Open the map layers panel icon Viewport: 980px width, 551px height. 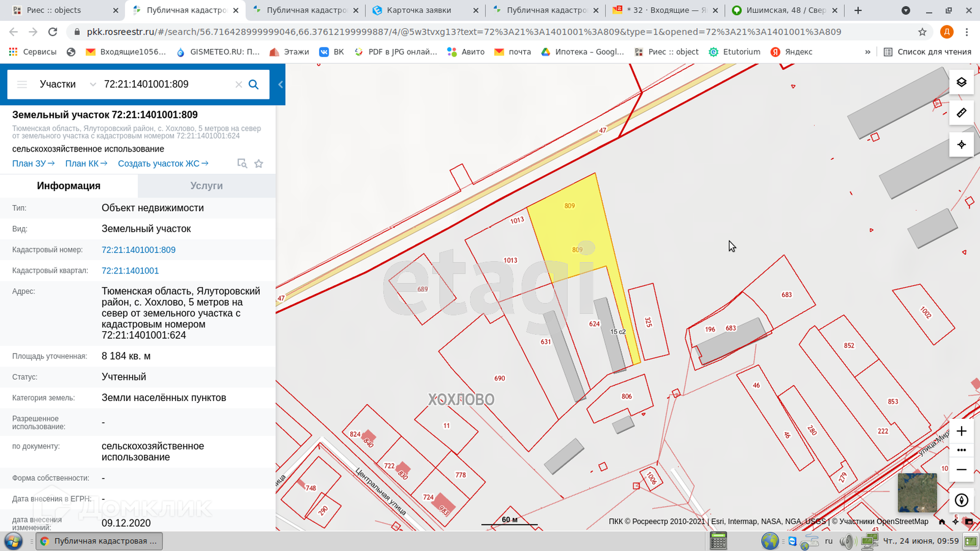coord(961,82)
